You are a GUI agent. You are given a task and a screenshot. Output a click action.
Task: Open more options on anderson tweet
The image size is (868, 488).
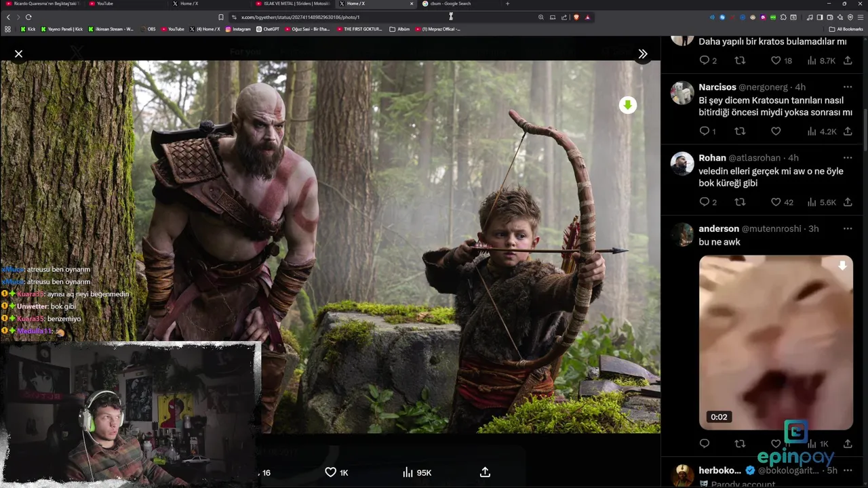[848, 228]
